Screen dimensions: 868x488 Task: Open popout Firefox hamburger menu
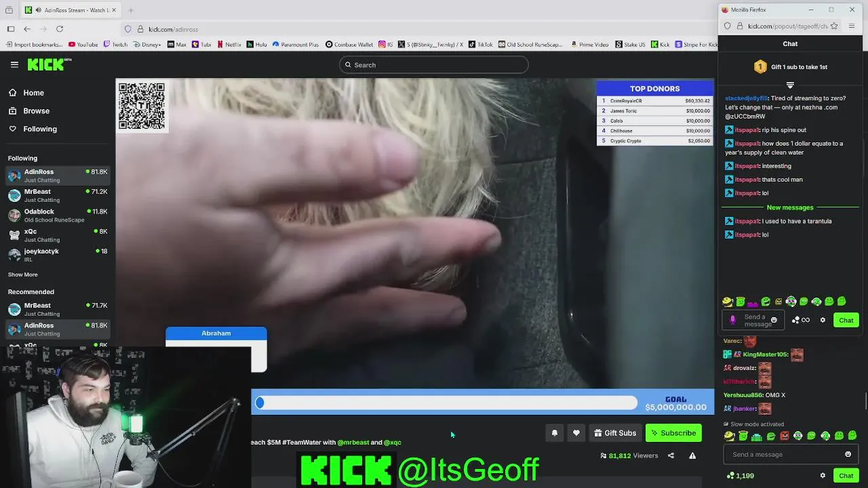point(852,26)
